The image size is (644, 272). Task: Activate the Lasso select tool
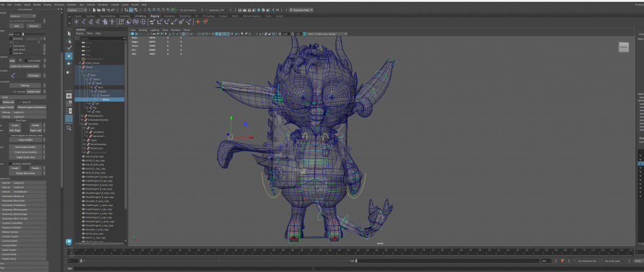click(69, 40)
